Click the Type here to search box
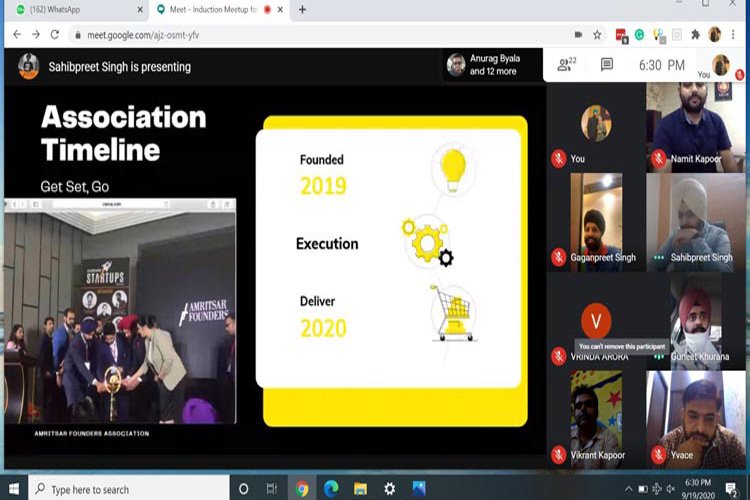The image size is (750, 500). 128,489
